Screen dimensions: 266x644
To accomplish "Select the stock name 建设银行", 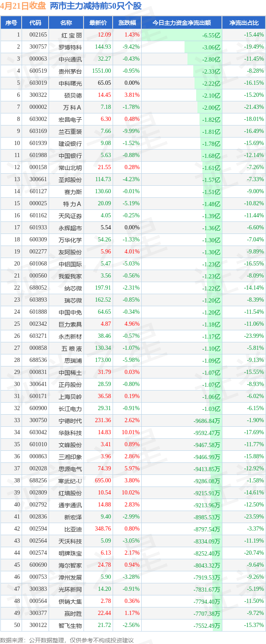I will tap(70, 143).
